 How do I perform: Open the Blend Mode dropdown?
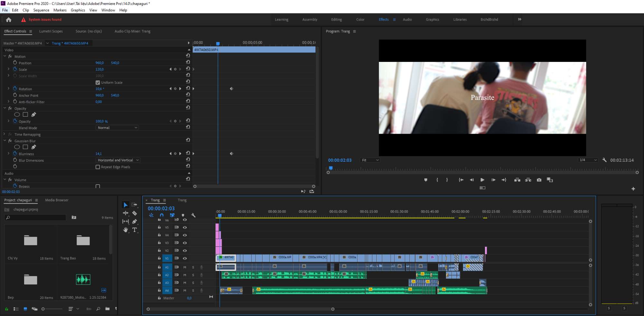118,128
